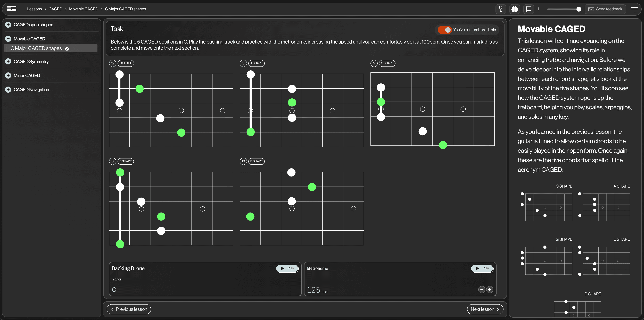Viewport: 644px width, 320px height.
Task: Select the C Major CAGED shapes lesson
Action: coord(51,48)
